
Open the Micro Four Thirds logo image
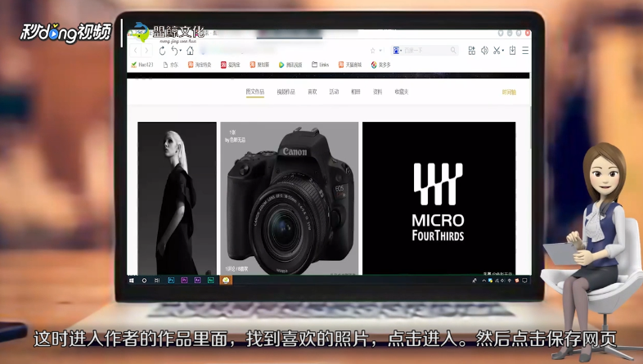coord(438,198)
